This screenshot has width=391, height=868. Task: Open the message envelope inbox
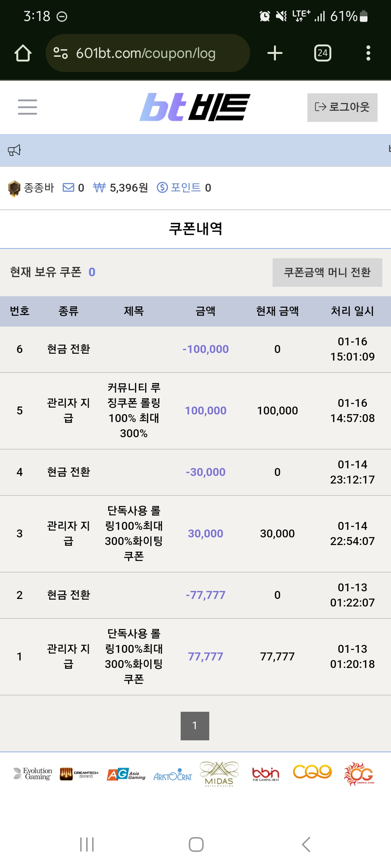(68, 187)
